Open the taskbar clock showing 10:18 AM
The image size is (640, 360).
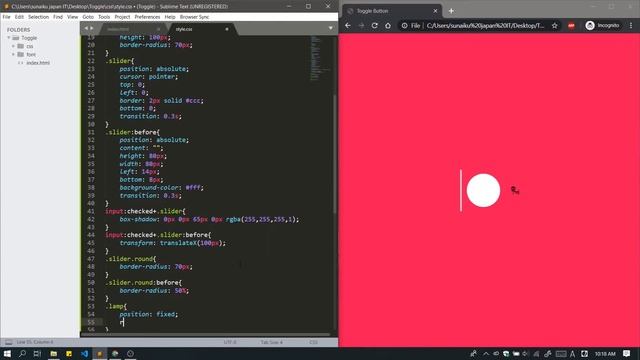pyautogui.click(x=605, y=353)
